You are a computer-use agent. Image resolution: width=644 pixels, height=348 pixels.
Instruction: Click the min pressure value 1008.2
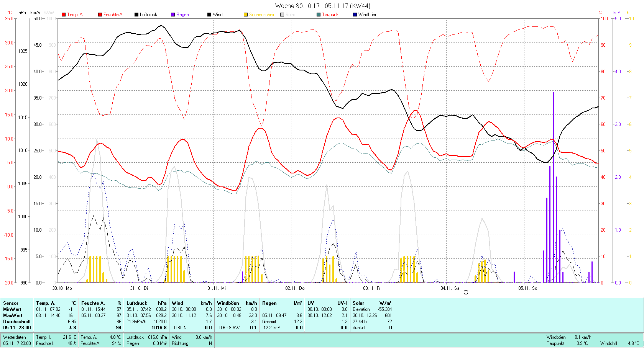(x=160, y=309)
